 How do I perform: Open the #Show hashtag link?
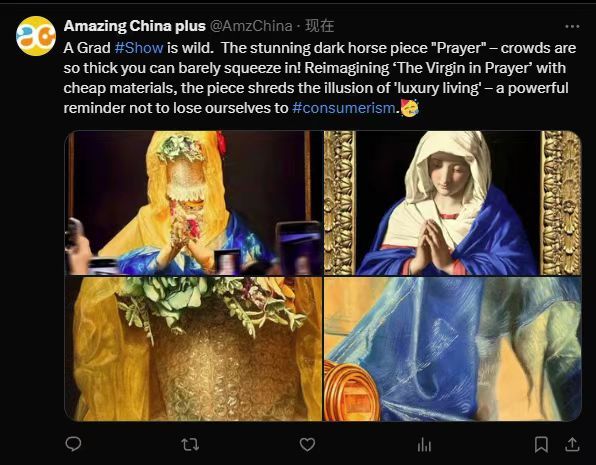point(139,48)
